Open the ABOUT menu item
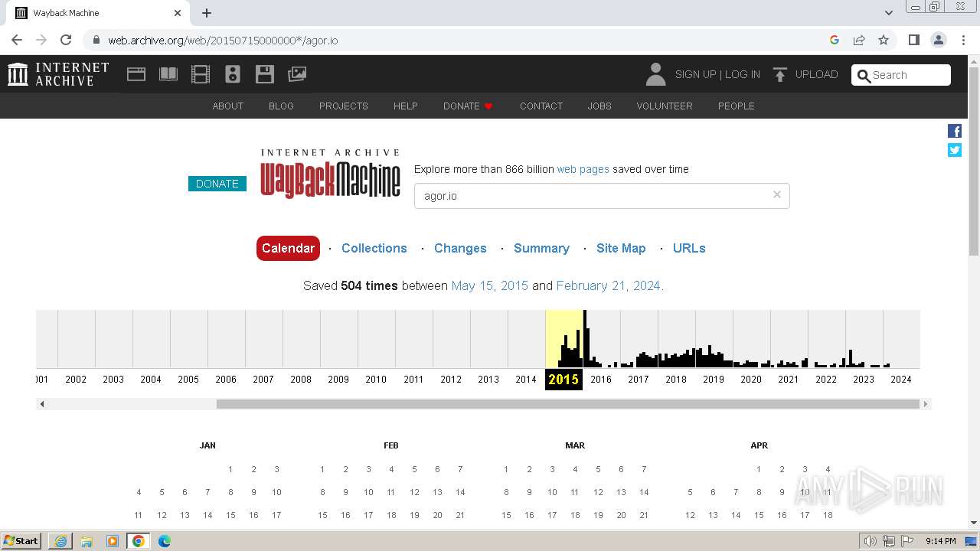The image size is (980, 551). [x=228, y=106]
